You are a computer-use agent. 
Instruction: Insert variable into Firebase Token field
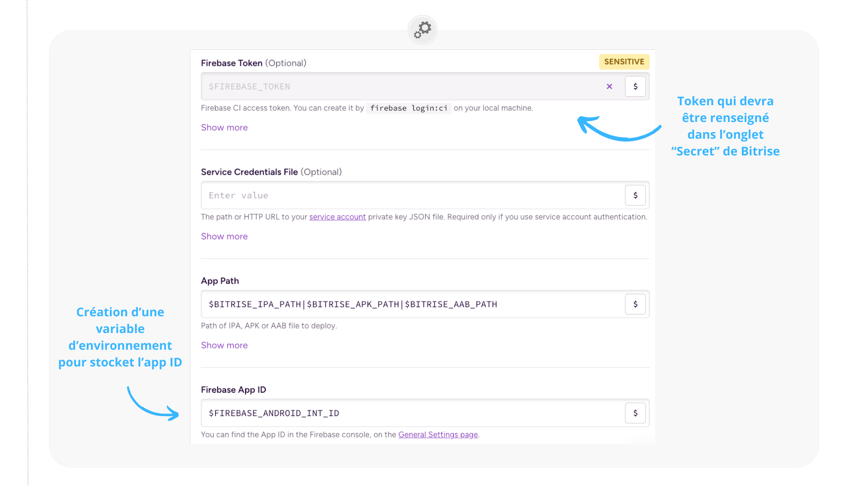coord(635,86)
